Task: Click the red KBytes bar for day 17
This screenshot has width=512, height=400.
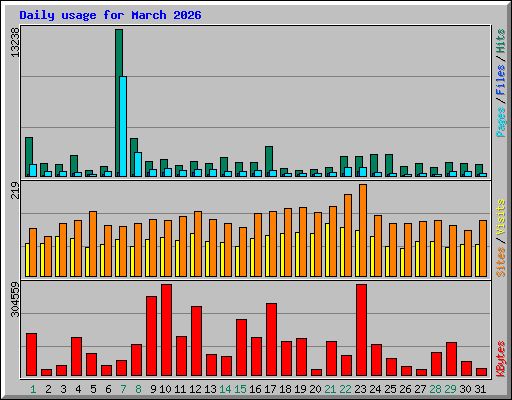Action: coord(271,339)
